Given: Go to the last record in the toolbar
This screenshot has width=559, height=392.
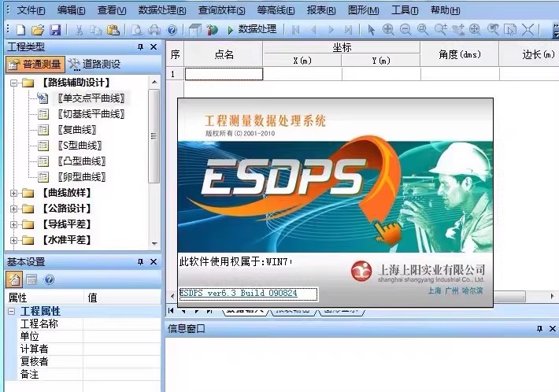Looking at the screenshot, I should tap(348, 30).
